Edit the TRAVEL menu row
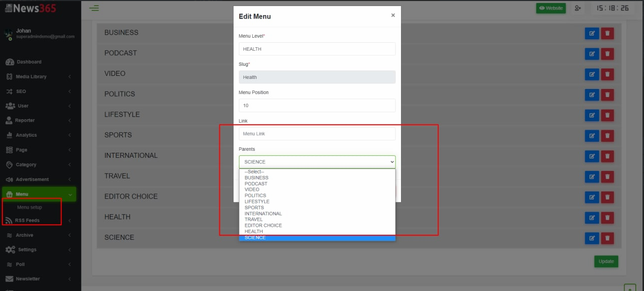644x291 pixels. click(x=592, y=177)
